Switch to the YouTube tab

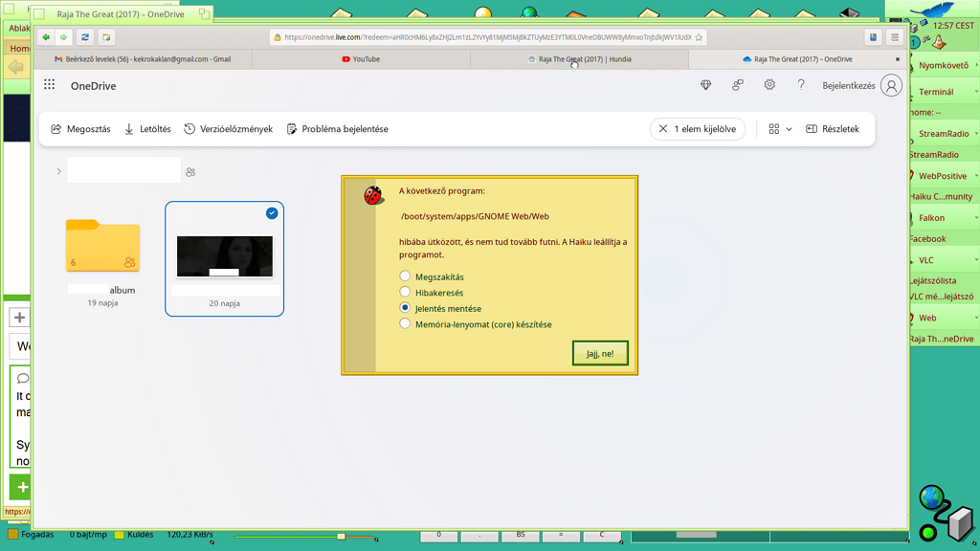(361, 59)
